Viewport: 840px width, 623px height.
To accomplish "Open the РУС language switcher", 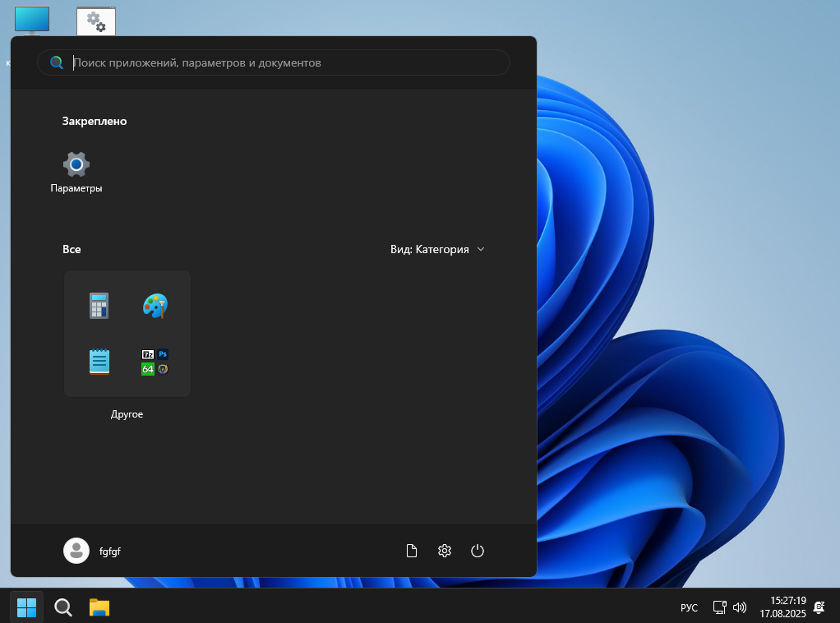I will pos(689,607).
